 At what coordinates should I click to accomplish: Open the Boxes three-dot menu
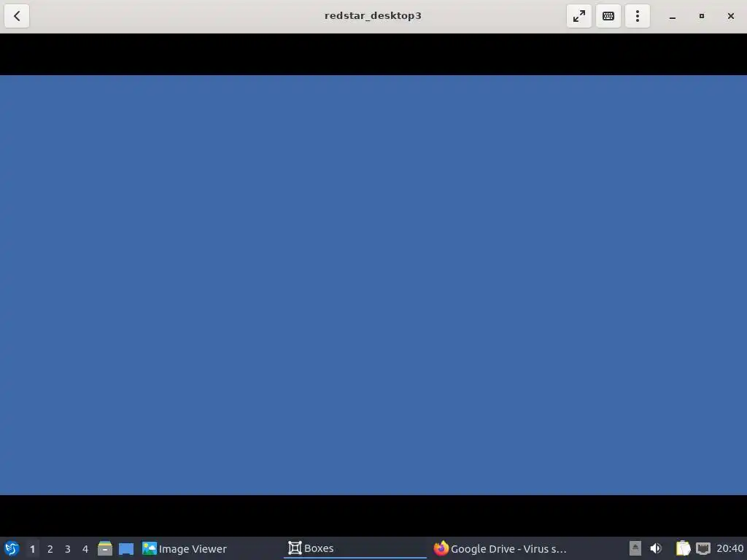pos(638,16)
